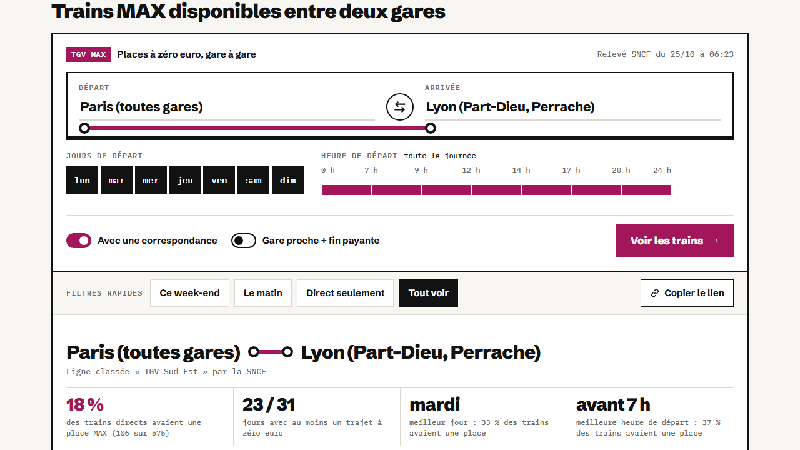Viewport: 800px width, 450px height.
Task: Apply the Ce week-end quick filter
Action: click(x=189, y=293)
